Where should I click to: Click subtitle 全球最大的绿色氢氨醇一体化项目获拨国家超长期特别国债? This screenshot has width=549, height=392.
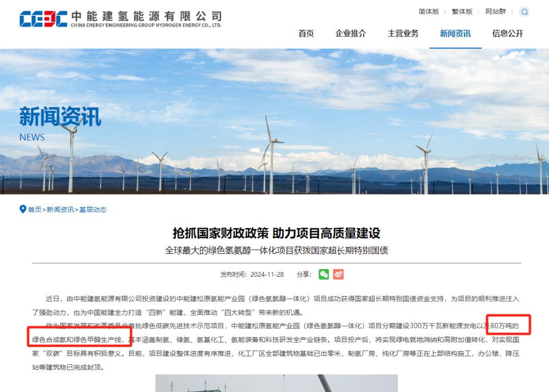coord(277,250)
